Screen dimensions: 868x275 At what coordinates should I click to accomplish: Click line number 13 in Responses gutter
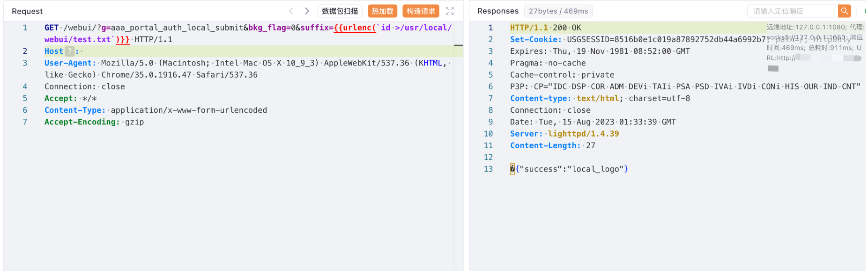point(488,169)
